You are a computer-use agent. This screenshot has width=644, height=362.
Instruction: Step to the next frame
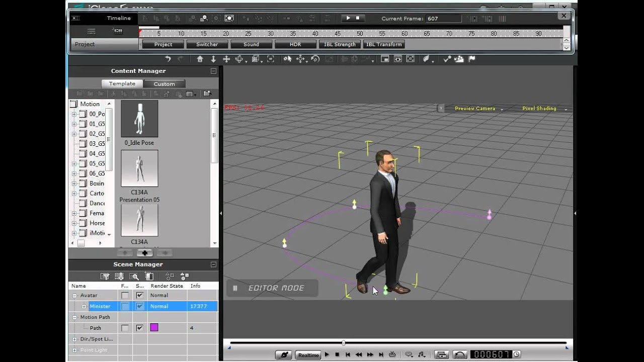coord(370,354)
